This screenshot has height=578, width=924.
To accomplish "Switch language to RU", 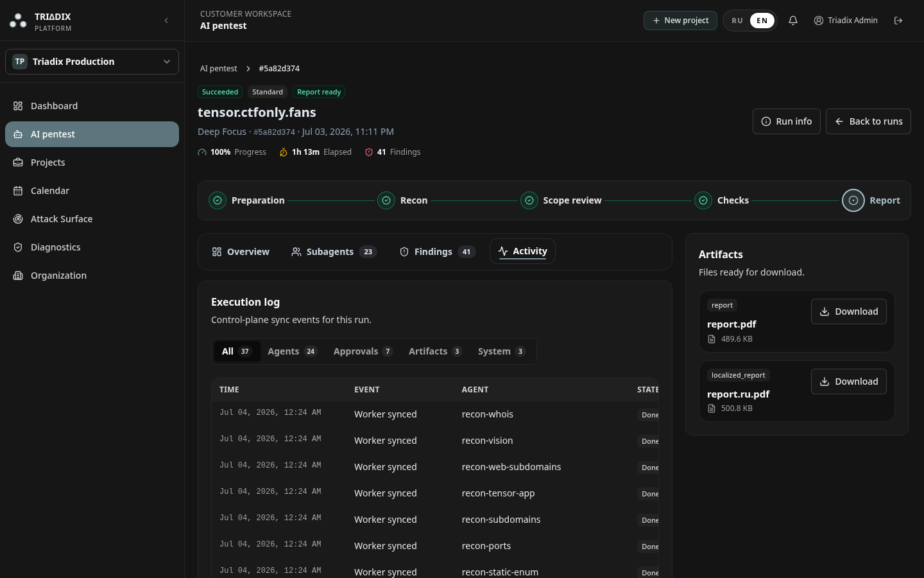I will pos(737,21).
